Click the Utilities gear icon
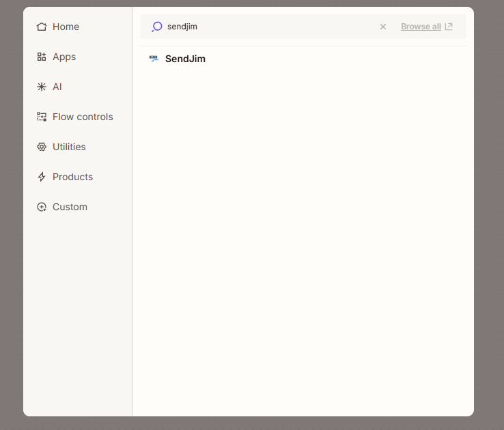This screenshot has width=504, height=430. point(42,147)
